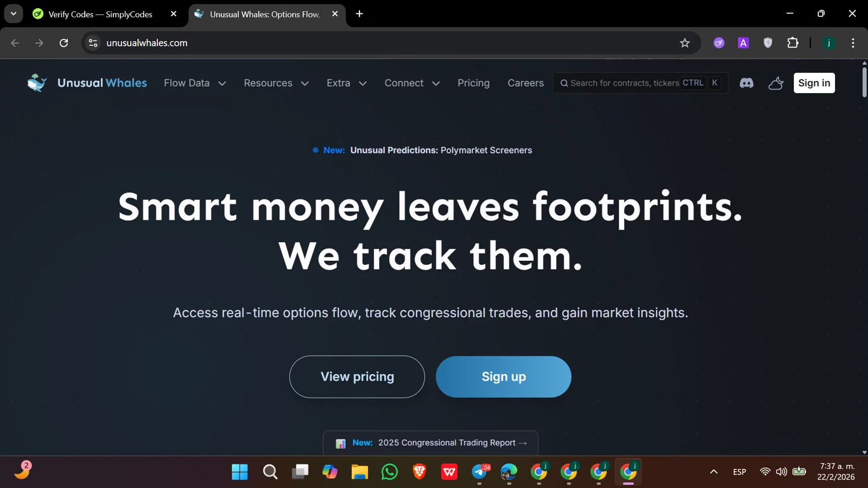Bookmark this page with the star icon

click(x=685, y=43)
